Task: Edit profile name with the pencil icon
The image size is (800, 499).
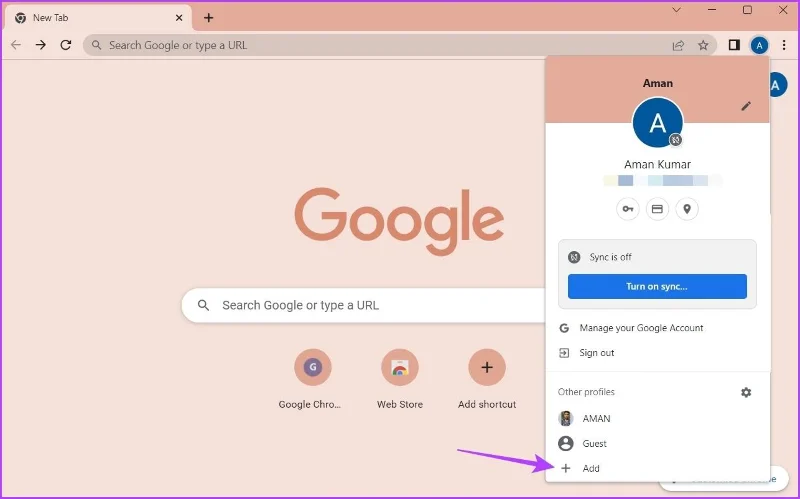Action: [x=746, y=106]
